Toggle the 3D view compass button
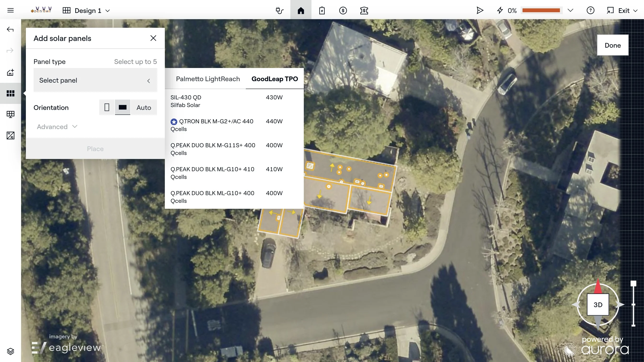 click(598, 305)
